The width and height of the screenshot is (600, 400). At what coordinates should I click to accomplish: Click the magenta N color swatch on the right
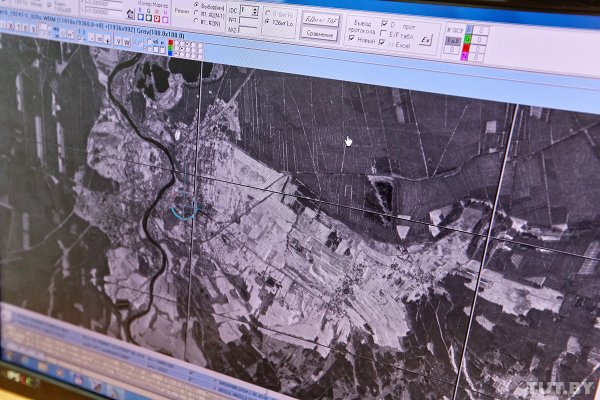[x=463, y=55]
